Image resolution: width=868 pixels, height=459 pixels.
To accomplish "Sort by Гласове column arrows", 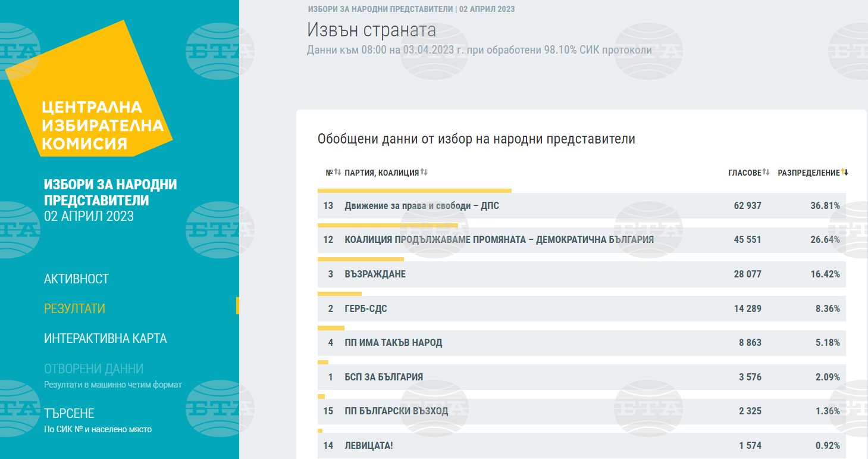I will click(x=766, y=173).
